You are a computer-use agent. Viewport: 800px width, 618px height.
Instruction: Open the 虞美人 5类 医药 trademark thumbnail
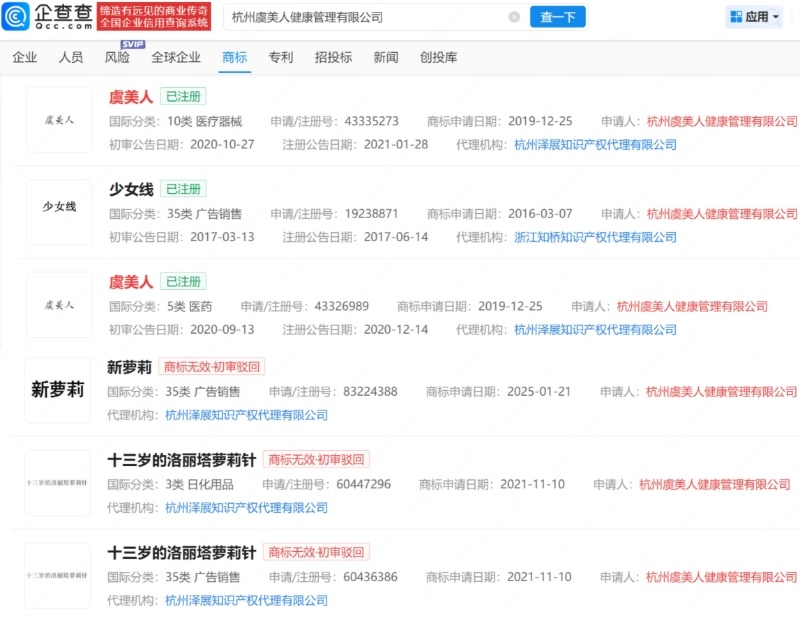pos(59,305)
